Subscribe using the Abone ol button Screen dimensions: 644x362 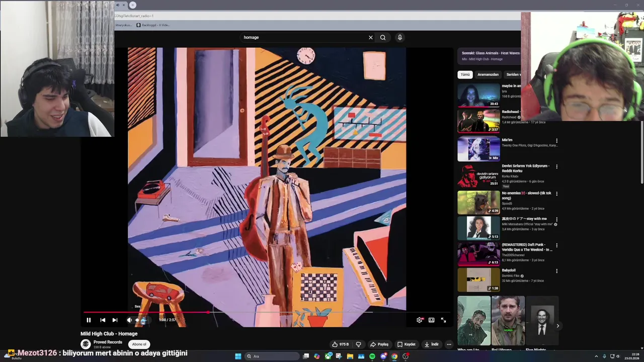(139, 344)
